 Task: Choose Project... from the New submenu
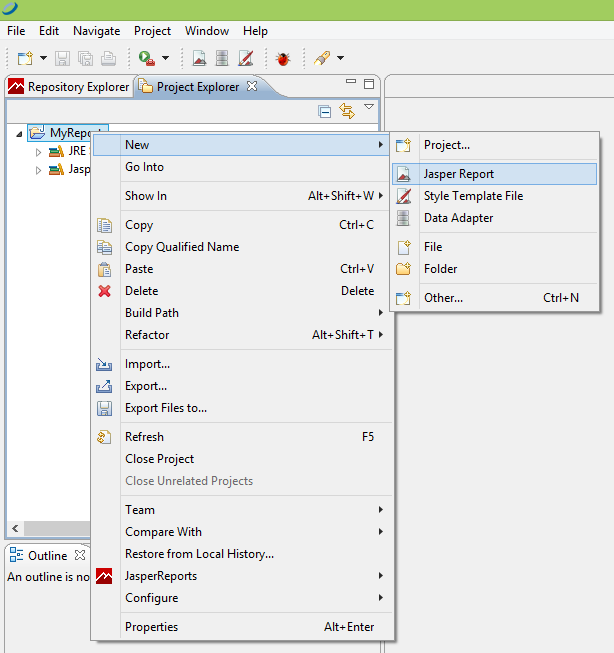pos(494,145)
